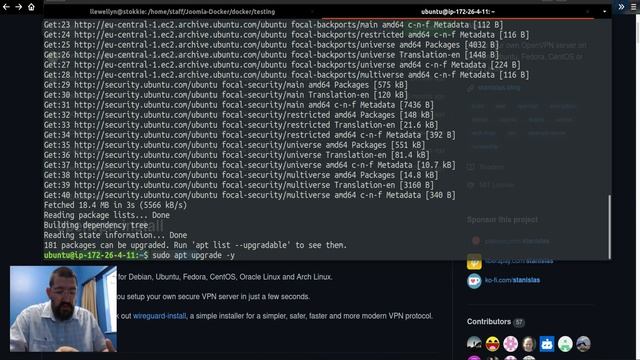The width and height of the screenshot is (640, 360).
Task: Switch to the llewellyn@stokkie terminal tab
Action: (x=182, y=12)
